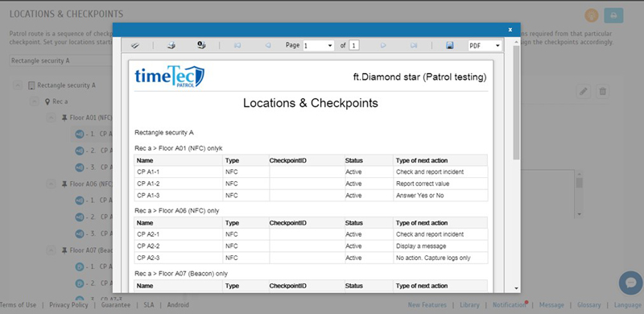Screen dimensions: 644x314
Task: Open Android footer link
Action: (178, 305)
